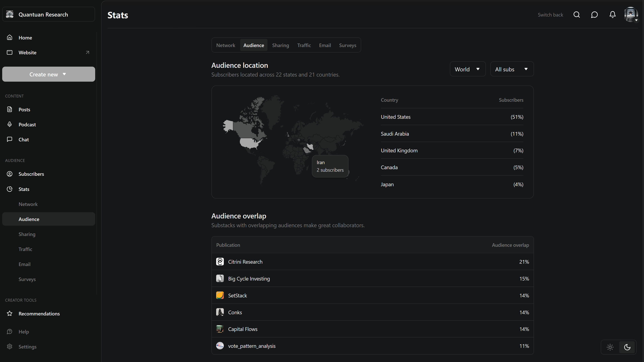
Task: Click the Switch back link
Action: coord(550,15)
